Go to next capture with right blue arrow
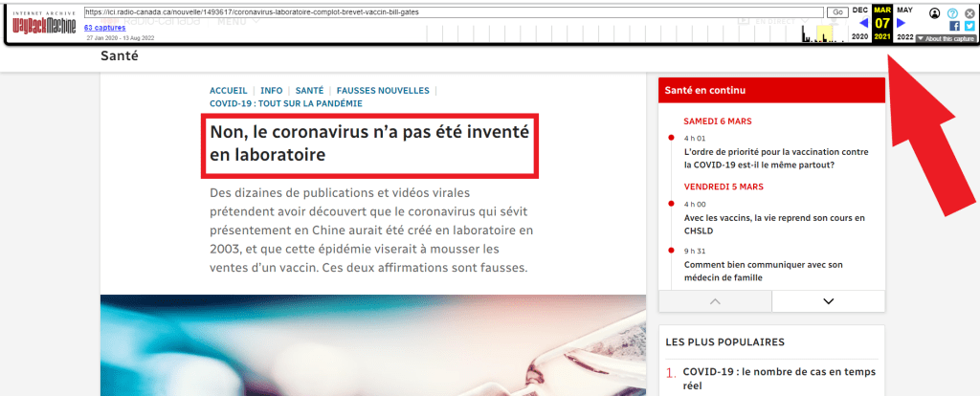 (x=901, y=23)
